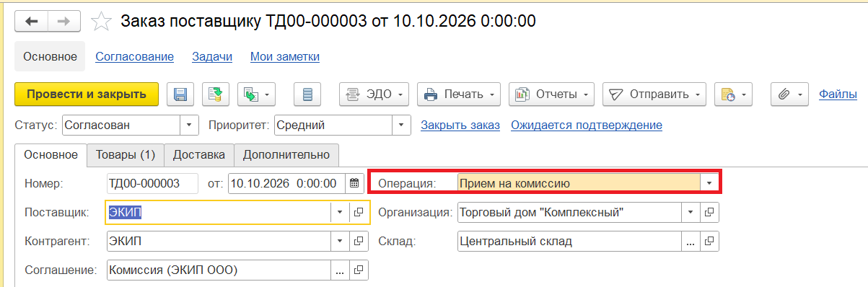Screen dimensions: 868x287
Task: Open the Склад record with open icon
Action: click(709, 241)
